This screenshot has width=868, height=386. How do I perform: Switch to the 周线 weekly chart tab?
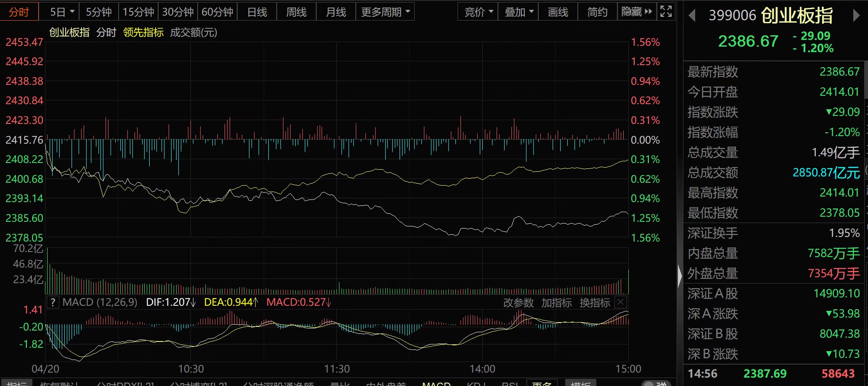coord(296,12)
